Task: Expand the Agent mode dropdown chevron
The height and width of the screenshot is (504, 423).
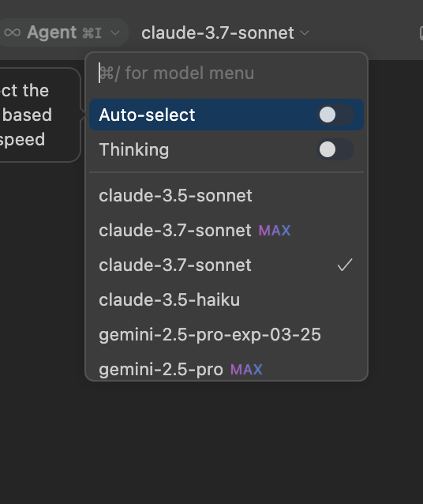Action: (115, 33)
